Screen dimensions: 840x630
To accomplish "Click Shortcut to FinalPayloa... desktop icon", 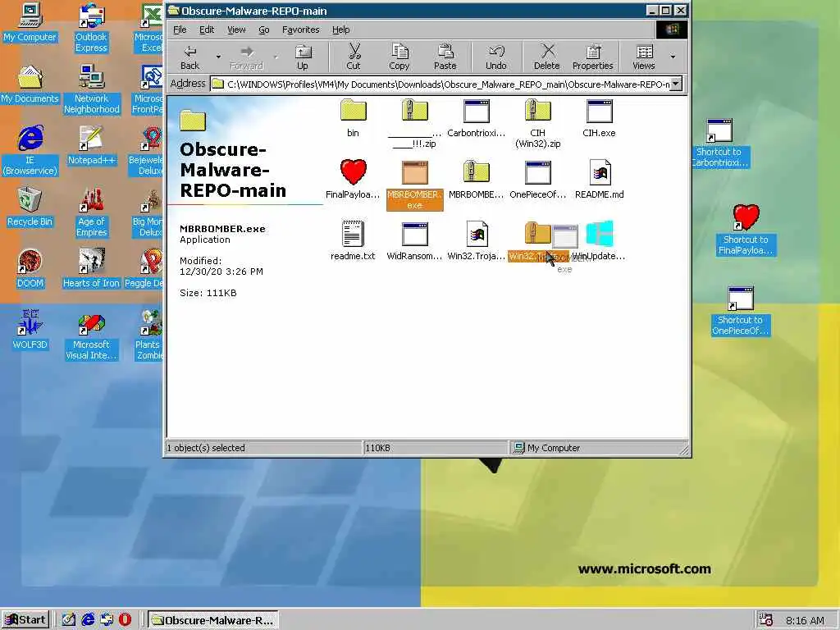I will tap(746, 231).
